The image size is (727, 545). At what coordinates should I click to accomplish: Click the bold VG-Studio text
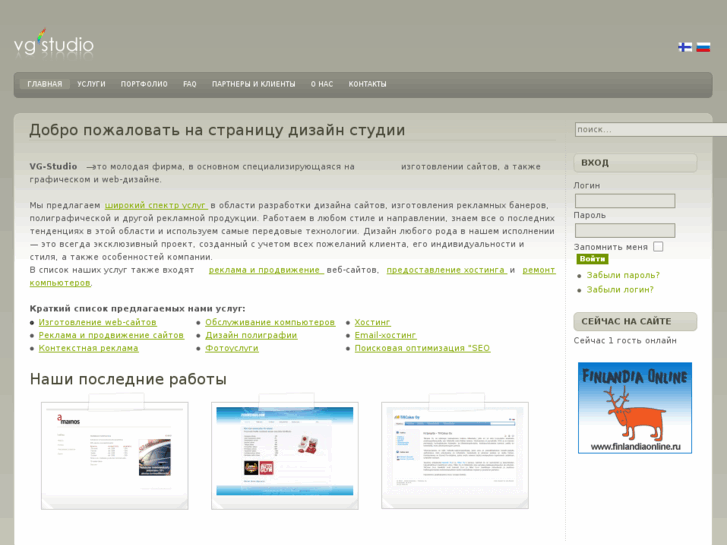pos(53,166)
